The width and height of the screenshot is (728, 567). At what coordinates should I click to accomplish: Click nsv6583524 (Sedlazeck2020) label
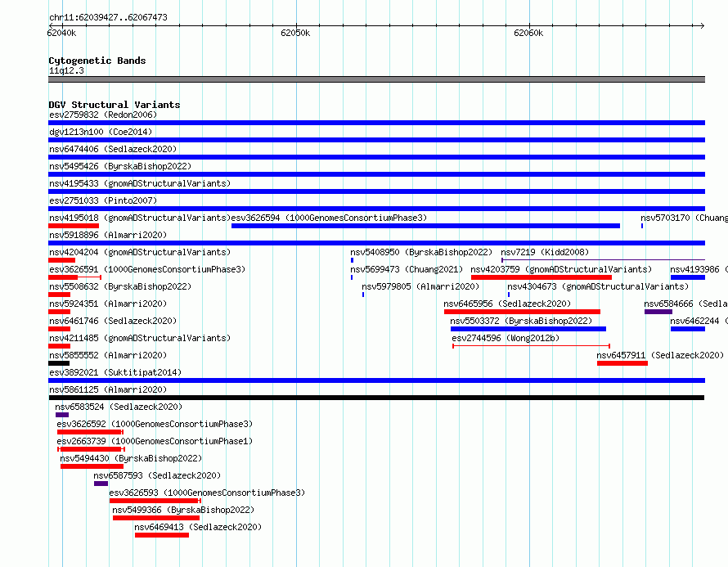(119, 407)
